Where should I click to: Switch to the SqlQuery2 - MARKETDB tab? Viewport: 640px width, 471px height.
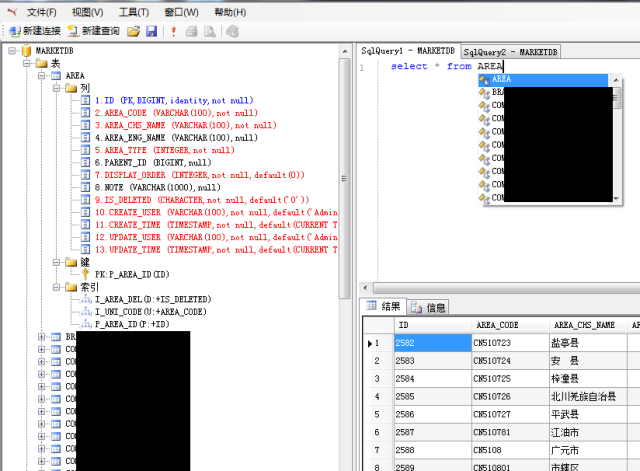click(x=511, y=51)
